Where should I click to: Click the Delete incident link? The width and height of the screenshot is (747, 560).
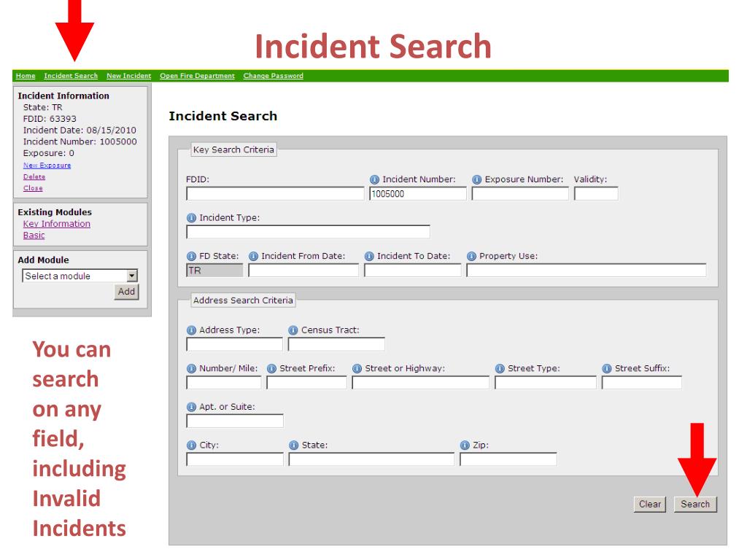click(34, 176)
